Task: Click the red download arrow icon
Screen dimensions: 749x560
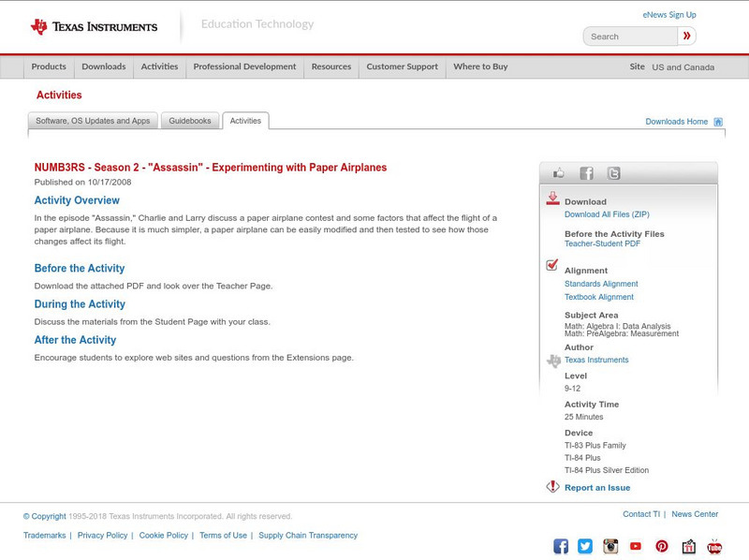Action: coord(552,199)
